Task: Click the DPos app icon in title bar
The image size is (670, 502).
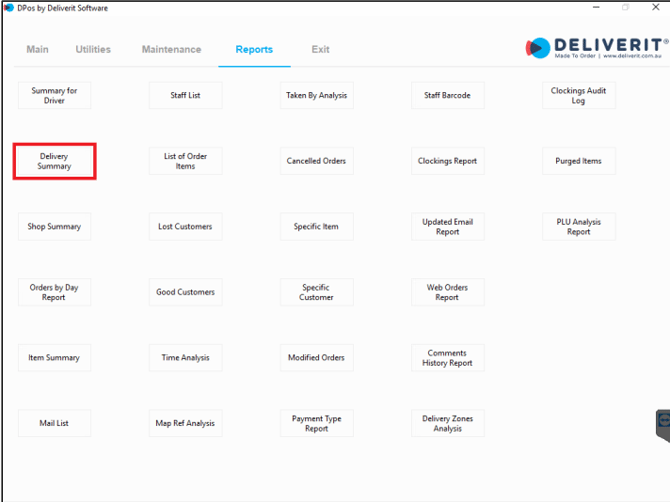Action: [x=9, y=8]
